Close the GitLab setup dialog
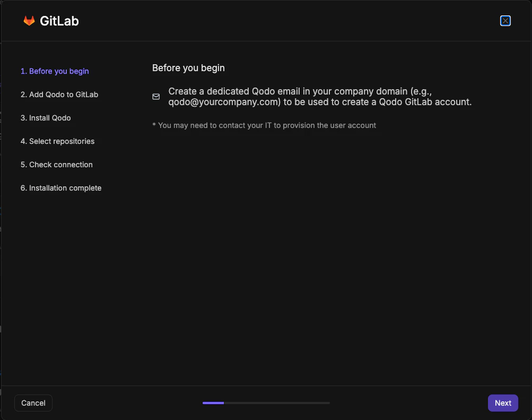The height and width of the screenshot is (420, 532). [x=505, y=21]
